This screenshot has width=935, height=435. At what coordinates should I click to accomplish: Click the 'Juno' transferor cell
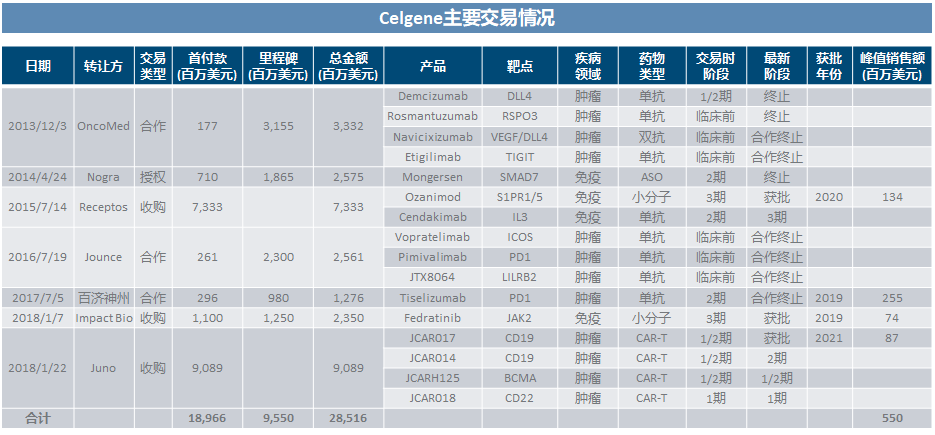coord(104,368)
